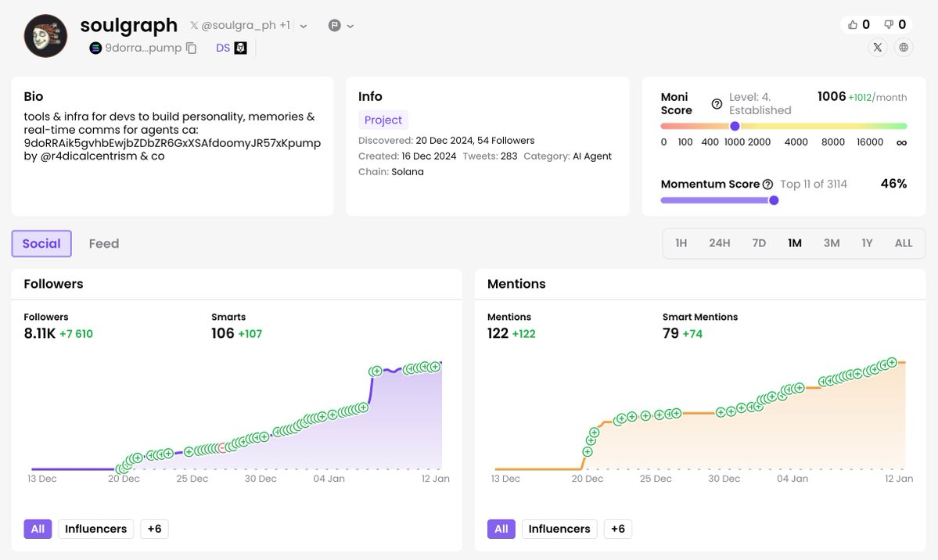
Task: Click the Moni Score slider handle
Action: (735, 126)
